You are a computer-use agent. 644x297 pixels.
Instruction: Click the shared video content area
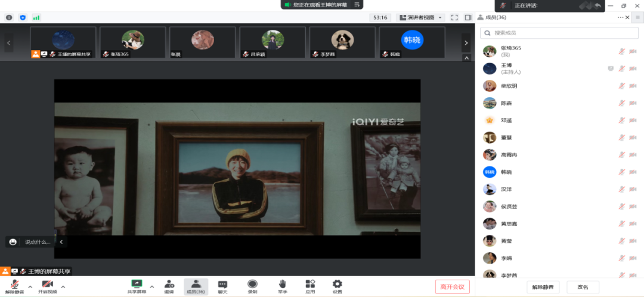click(x=237, y=169)
